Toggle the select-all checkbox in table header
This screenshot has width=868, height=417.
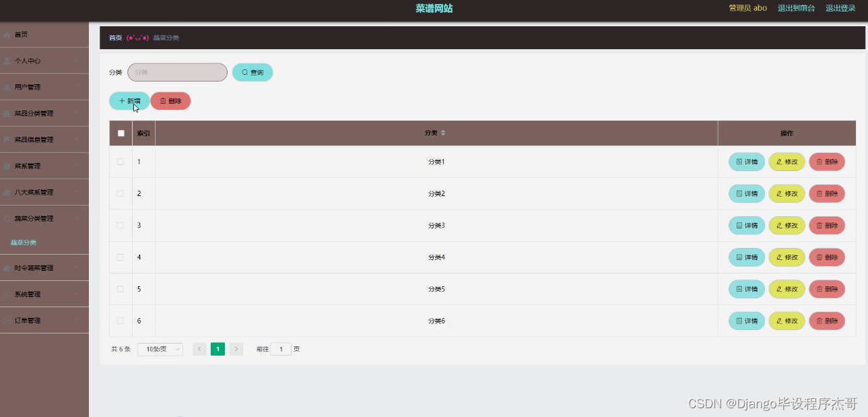coord(121,133)
